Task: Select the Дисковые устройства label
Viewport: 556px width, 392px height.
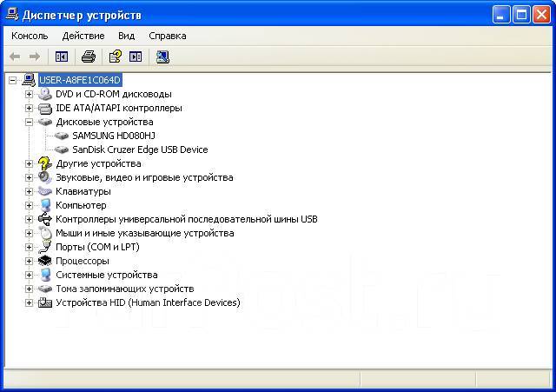Action: pos(104,122)
